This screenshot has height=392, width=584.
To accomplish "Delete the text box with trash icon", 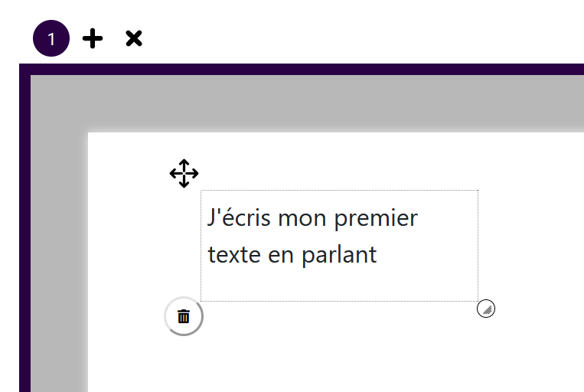I will tap(184, 316).
